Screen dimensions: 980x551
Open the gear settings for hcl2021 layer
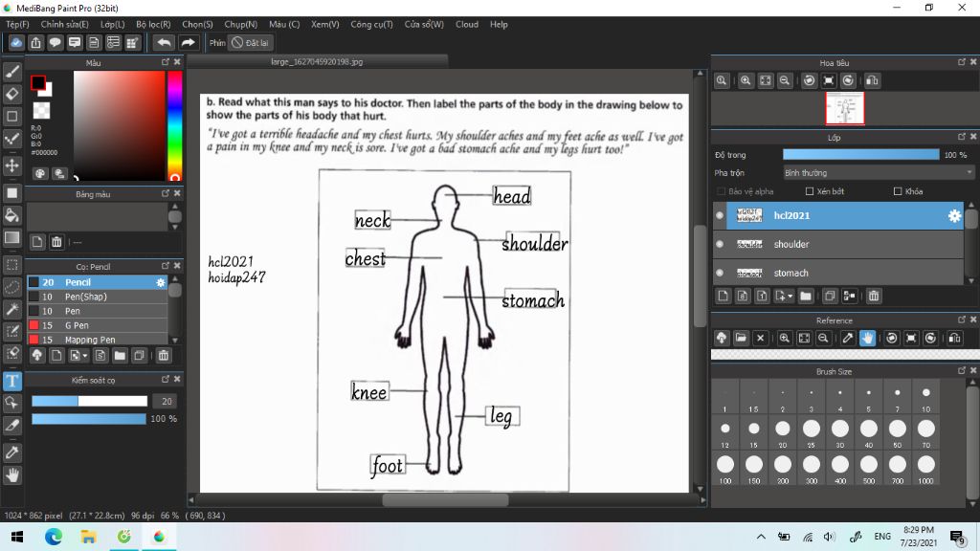(954, 215)
